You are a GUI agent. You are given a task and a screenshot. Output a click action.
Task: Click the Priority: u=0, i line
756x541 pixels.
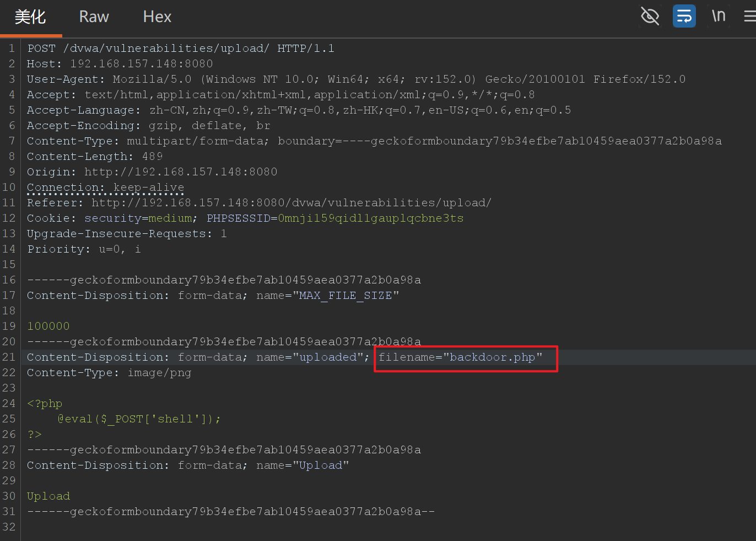84,249
